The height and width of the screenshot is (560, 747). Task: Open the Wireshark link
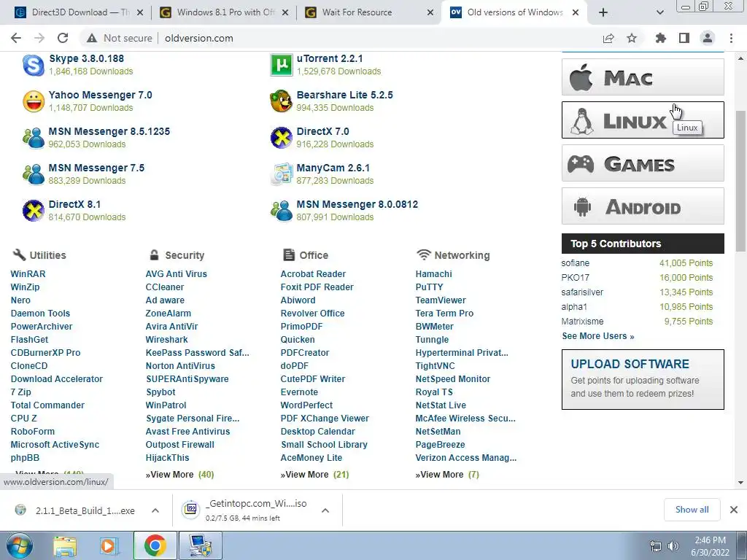pos(167,340)
